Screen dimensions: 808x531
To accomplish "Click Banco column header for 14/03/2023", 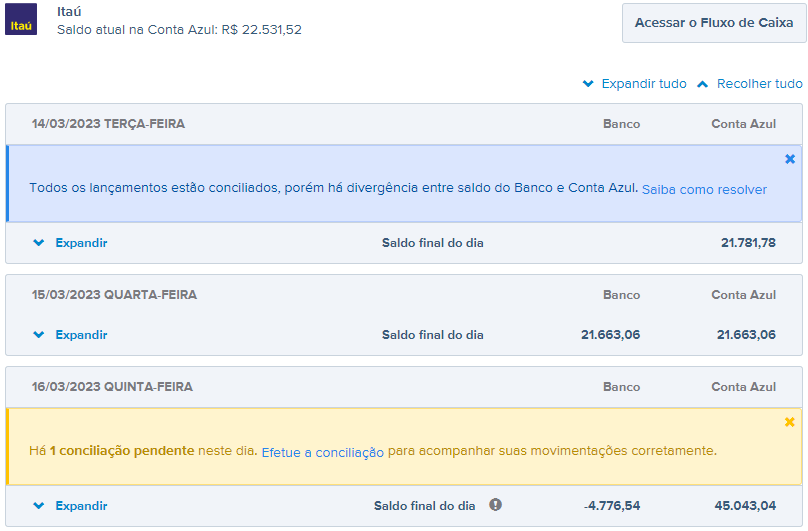I will point(621,124).
